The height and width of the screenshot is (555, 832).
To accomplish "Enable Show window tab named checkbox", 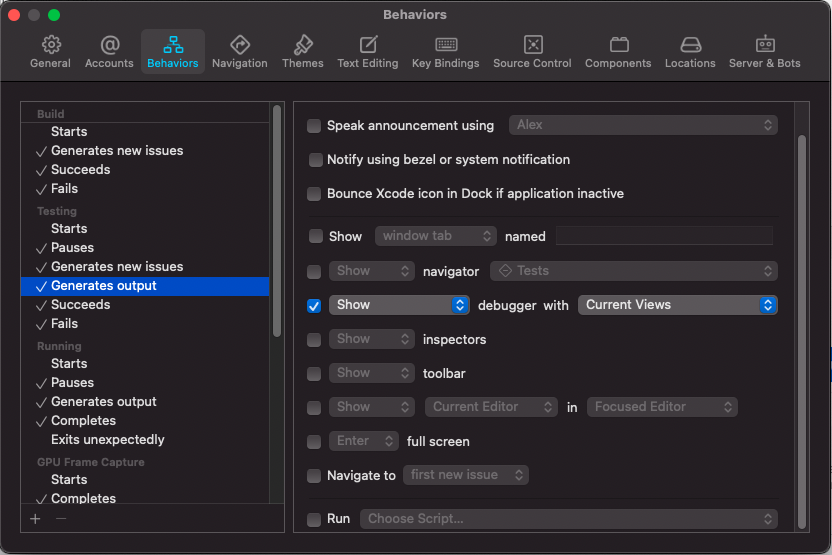I will click(x=316, y=236).
